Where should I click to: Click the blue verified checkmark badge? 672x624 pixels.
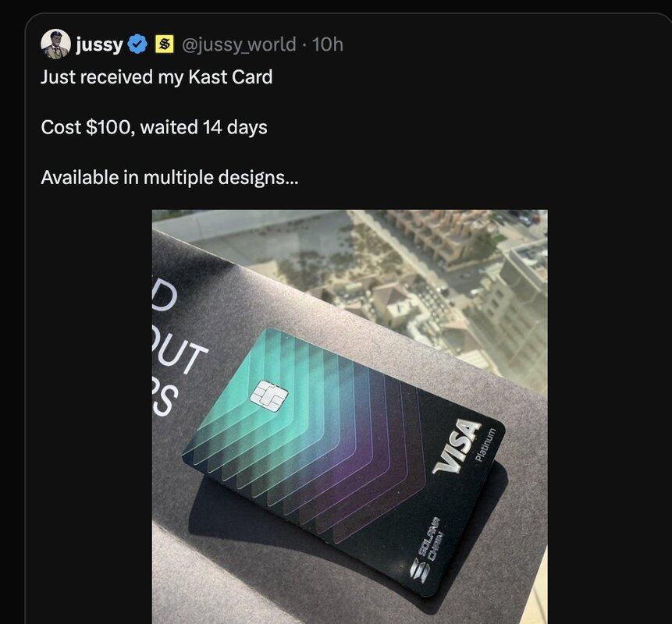coord(137,44)
